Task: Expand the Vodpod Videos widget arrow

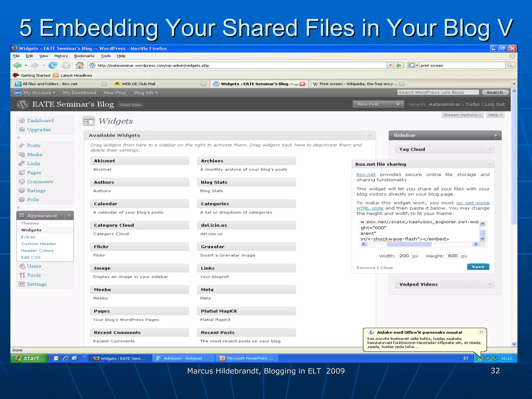Action: (490, 284)
